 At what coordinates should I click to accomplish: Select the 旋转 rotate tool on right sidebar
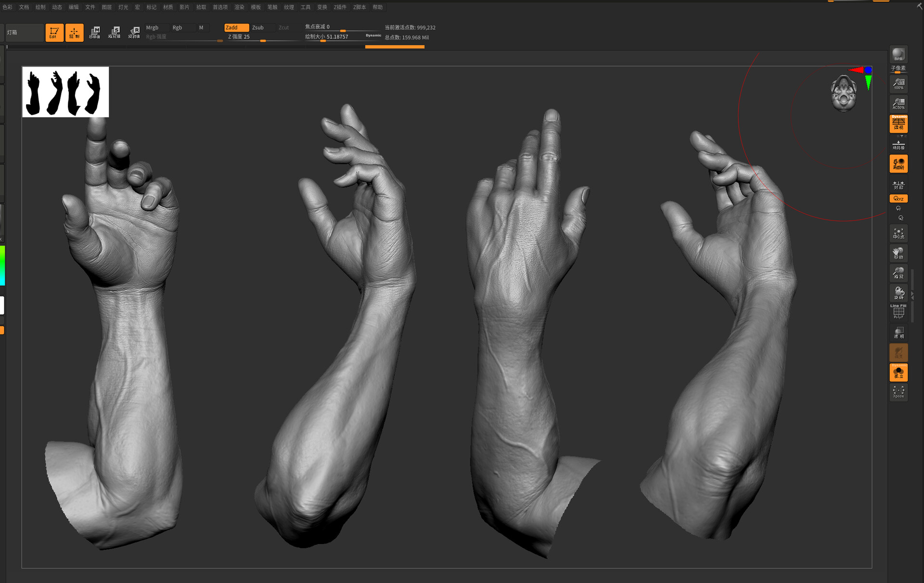click(x=898, y=292)
